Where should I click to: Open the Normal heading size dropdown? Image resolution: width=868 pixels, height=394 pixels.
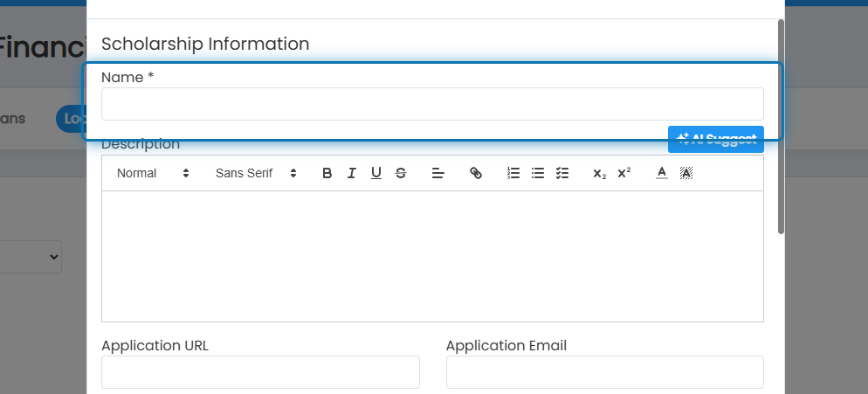click(x=153, y=174)
